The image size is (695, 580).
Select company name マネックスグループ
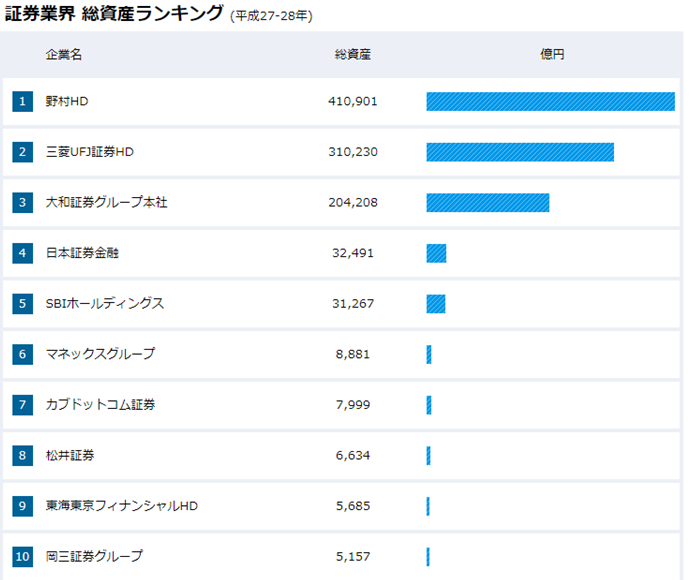(101, 354)
